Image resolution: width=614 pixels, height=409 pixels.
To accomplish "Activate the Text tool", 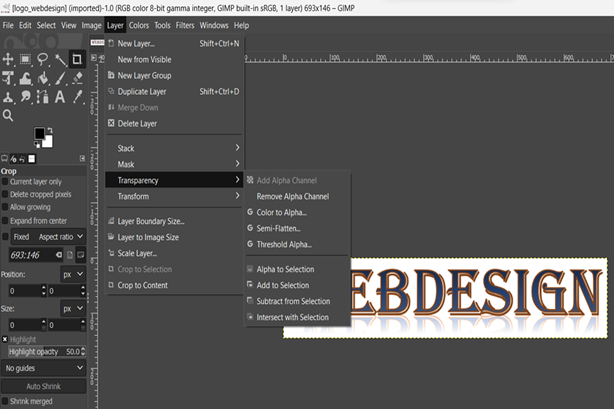I will [x=61, y=97].
